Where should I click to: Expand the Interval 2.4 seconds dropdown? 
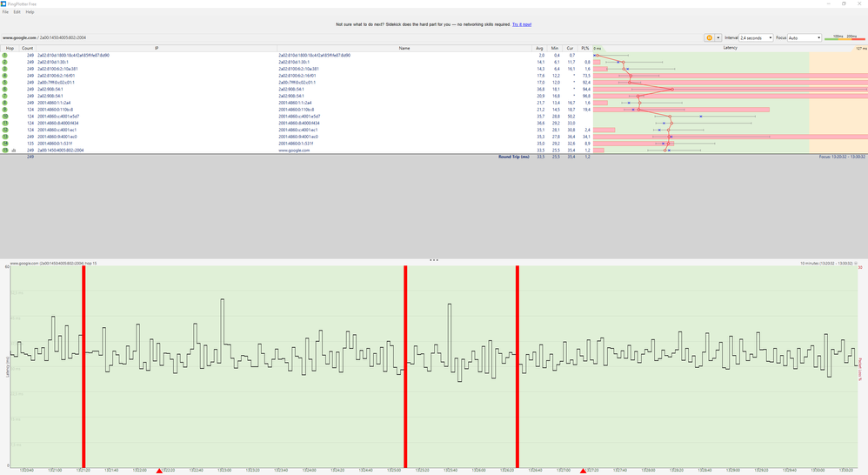pos(756,37)
